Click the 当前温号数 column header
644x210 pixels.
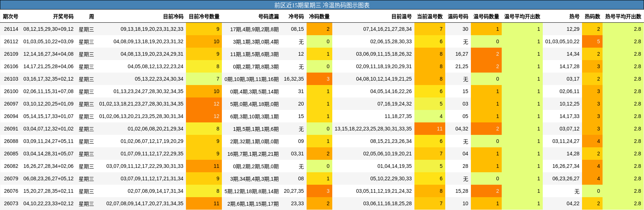tap(430, 16)
